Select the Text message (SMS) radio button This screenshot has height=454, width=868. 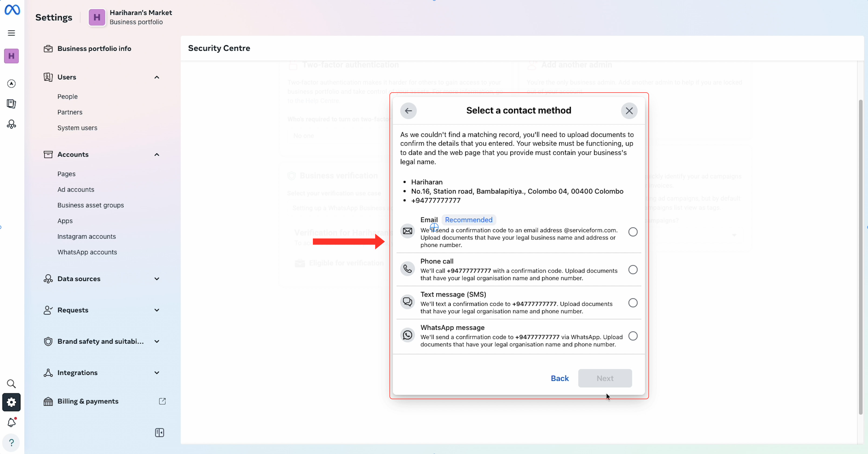point(633,303)
